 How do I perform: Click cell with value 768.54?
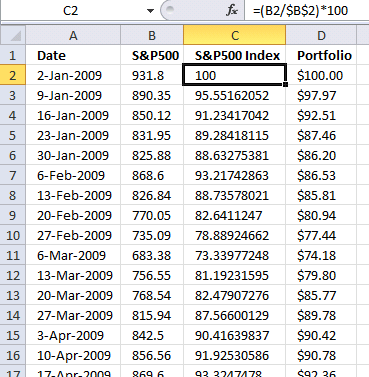[x=152, y=295]
